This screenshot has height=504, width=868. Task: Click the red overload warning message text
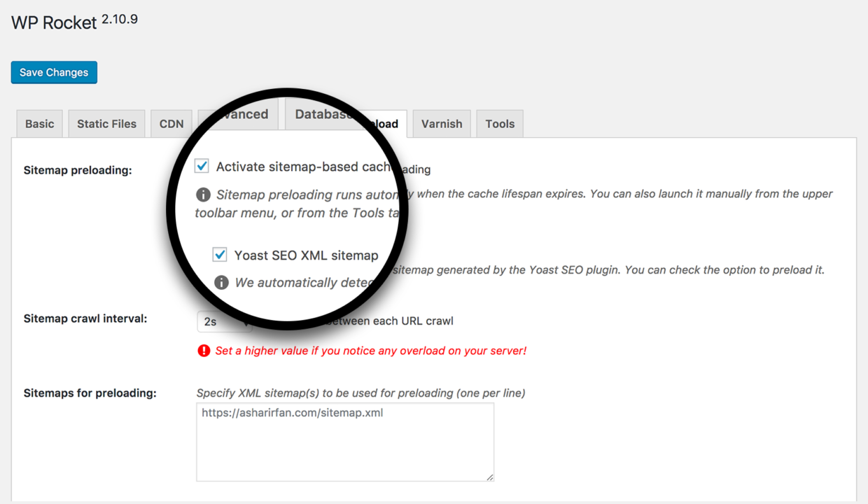click(370, 350)
